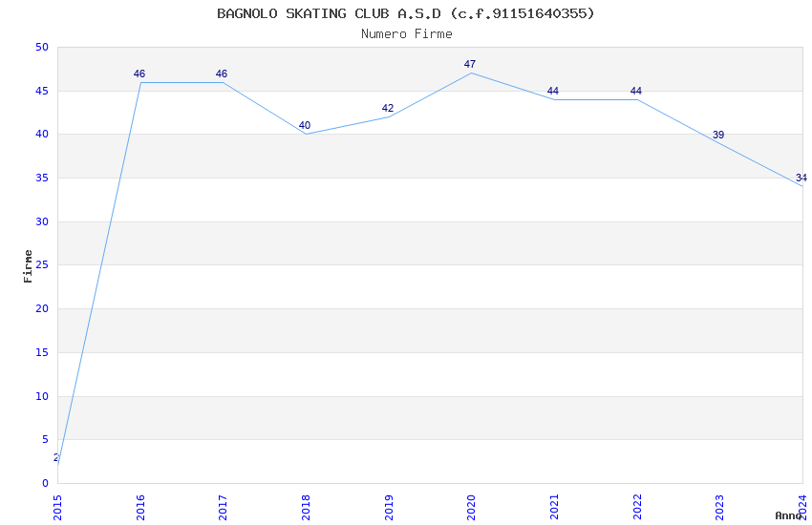Click the y-axis tick value 25
The height and width of the screenshot is (525, 812).
(x=42, y=265)
